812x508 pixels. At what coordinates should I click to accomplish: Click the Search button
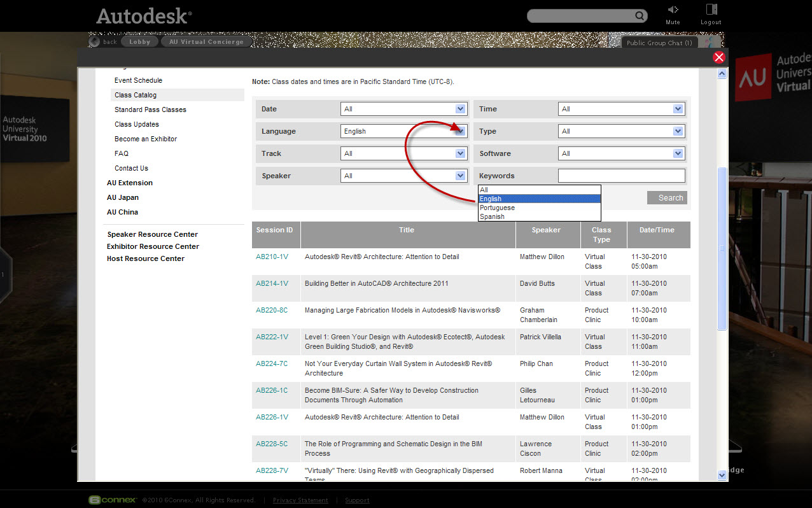[x=667, y=198]
